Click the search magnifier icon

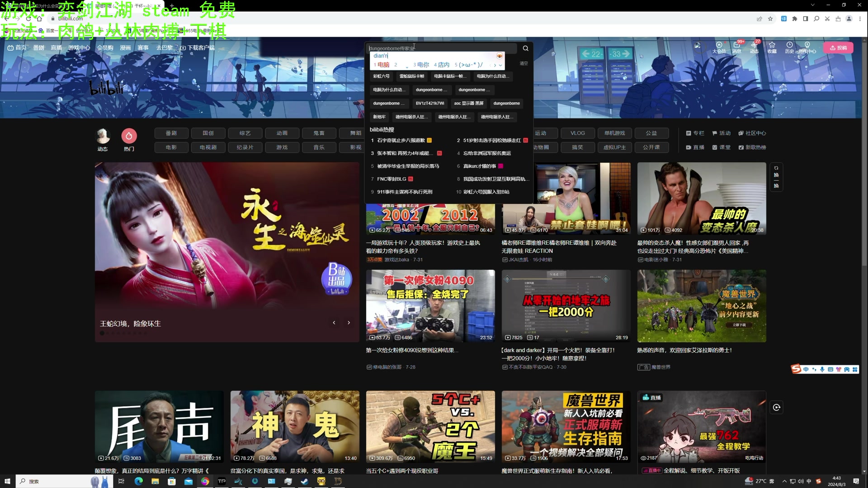pyautogui.click(x=525, y=48)
